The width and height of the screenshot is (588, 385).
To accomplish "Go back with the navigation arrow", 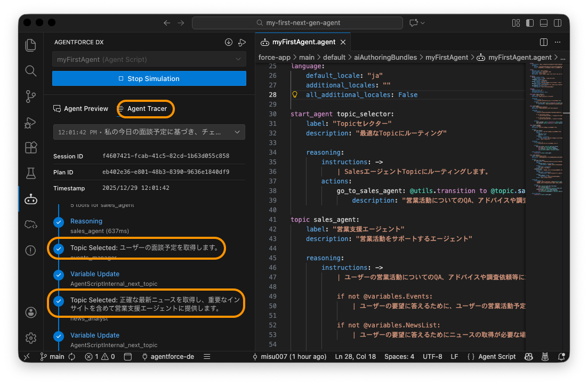I will click(x=167, y=23).
